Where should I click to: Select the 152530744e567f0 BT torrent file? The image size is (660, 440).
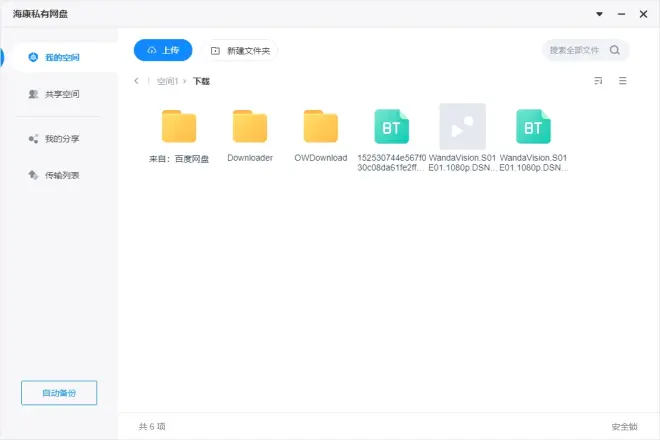click(391, 127)
